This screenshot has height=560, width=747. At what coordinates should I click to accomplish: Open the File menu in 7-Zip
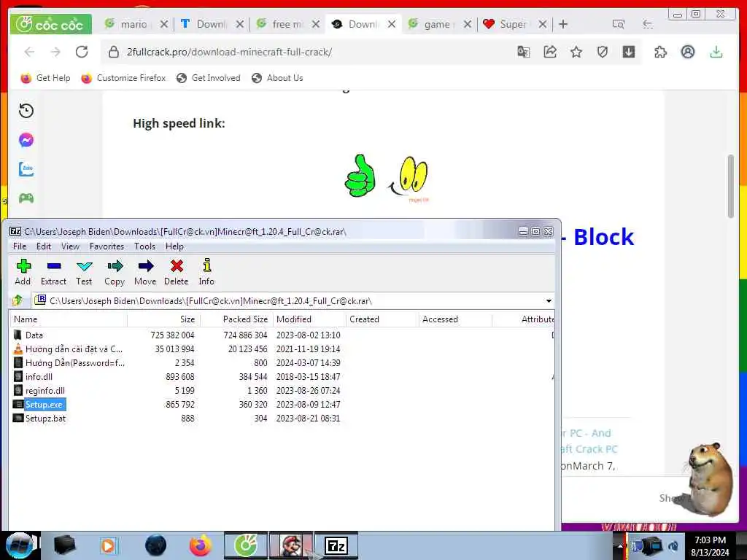[x=20, y=246]
